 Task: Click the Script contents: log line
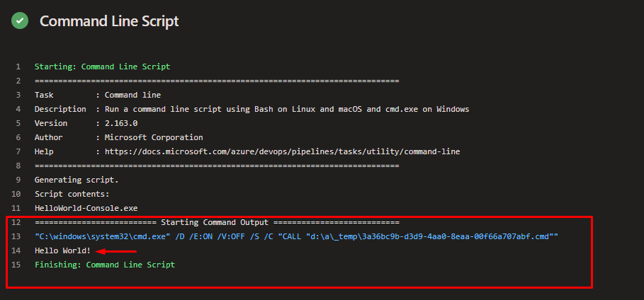[x=72, y=194]
